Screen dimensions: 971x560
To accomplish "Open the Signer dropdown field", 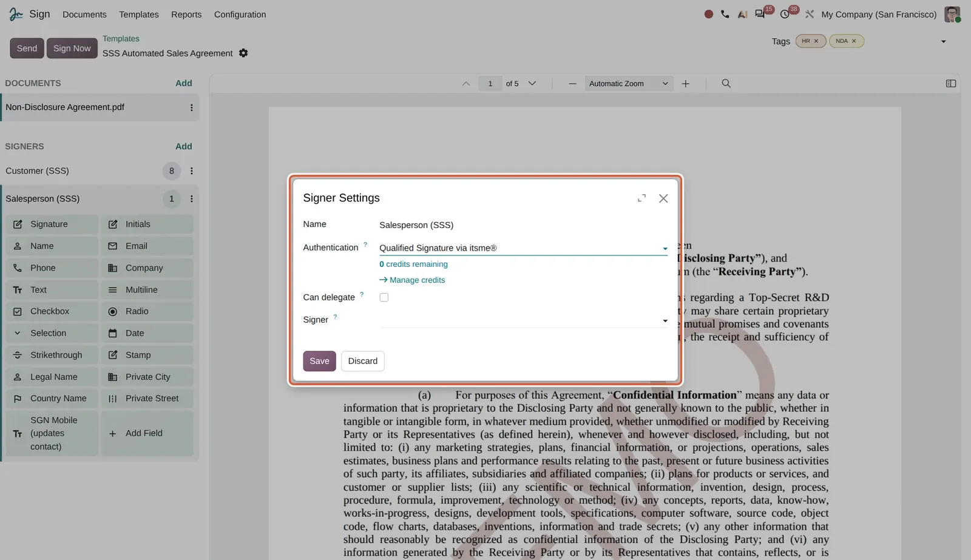I will (523, 320).
